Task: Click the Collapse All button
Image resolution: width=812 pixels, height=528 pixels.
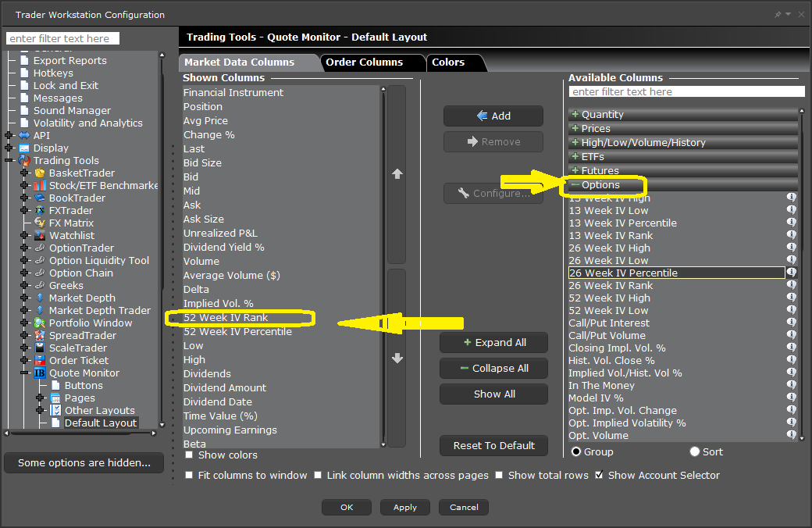Action: [493, 369]
